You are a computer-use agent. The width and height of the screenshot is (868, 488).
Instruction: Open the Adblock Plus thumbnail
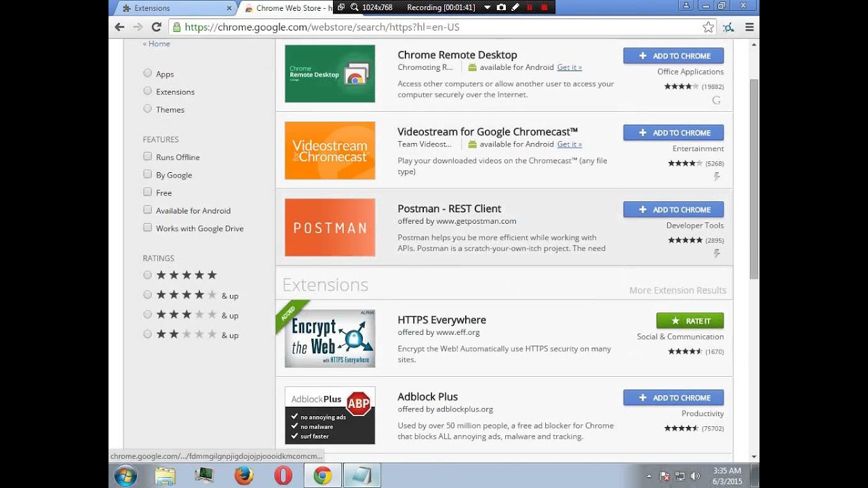click(x=330, y=415)
